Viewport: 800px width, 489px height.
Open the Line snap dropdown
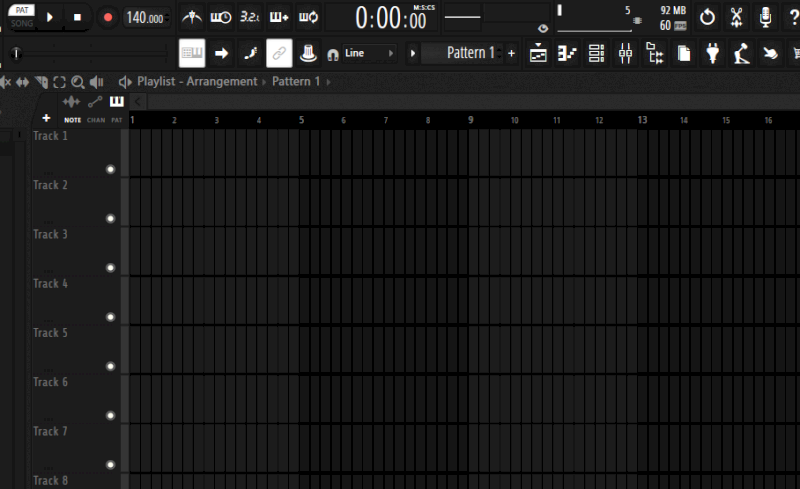pos(368,53)
